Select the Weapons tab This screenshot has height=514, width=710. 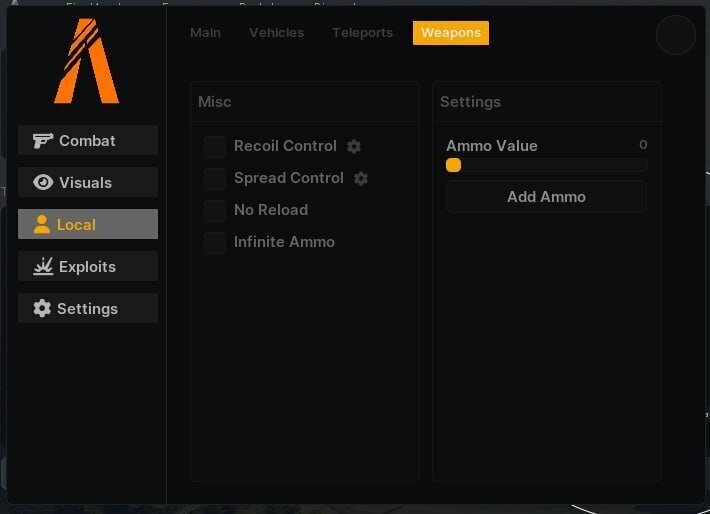click(451, 33)
